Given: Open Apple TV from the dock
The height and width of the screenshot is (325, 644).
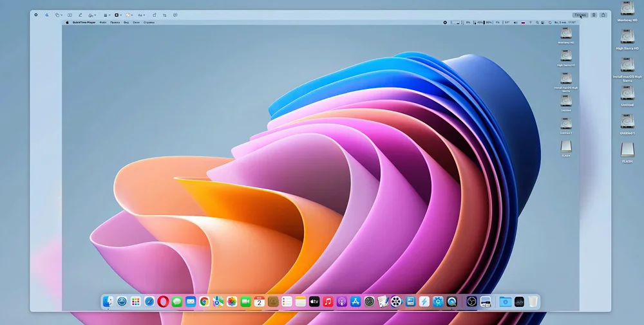Looking at the screenshot, I should tap(314, 302).
